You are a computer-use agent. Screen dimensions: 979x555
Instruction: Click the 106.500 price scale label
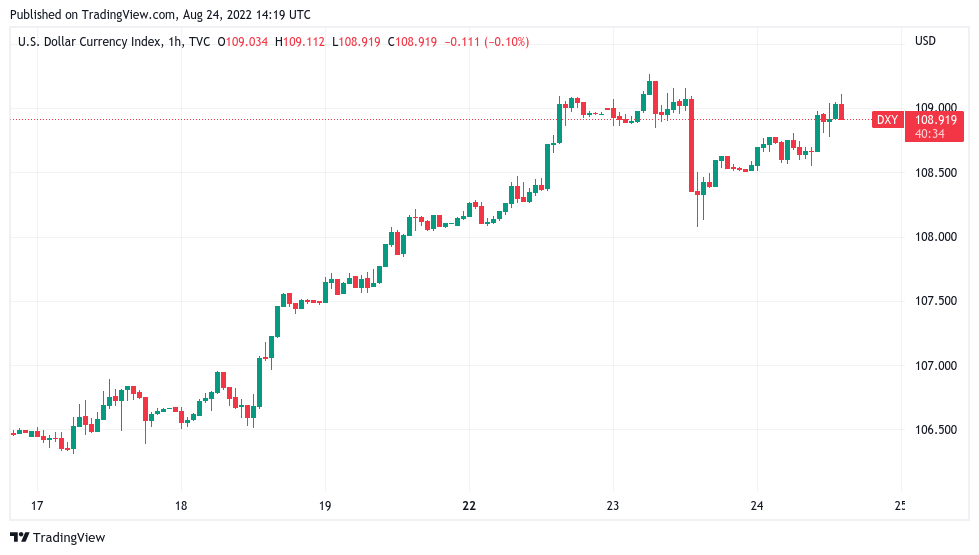[x=937, y=430]
